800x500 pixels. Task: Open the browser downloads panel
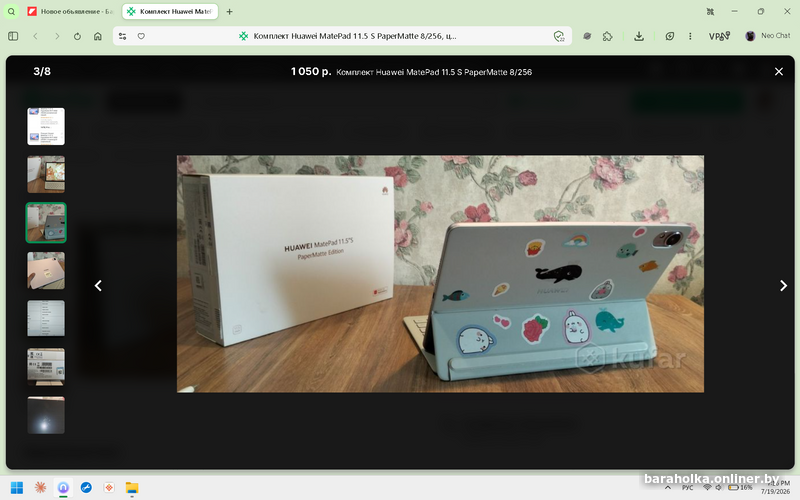[x=639, y=36]
